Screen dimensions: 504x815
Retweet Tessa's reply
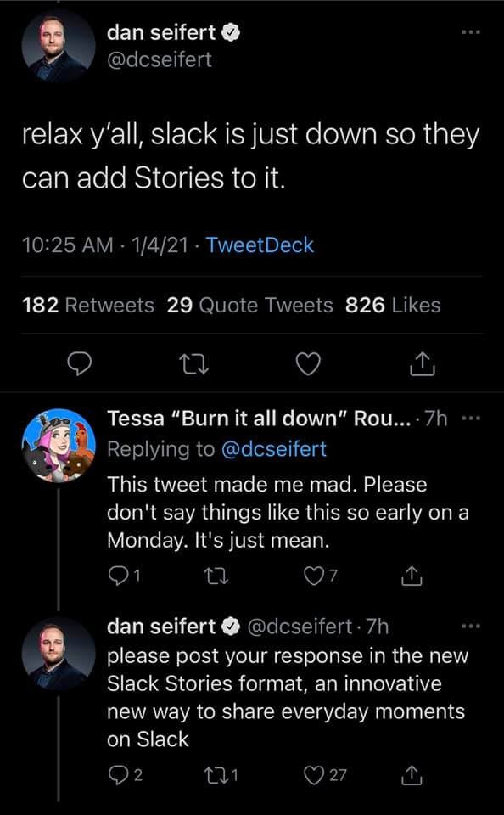point(219,576)
